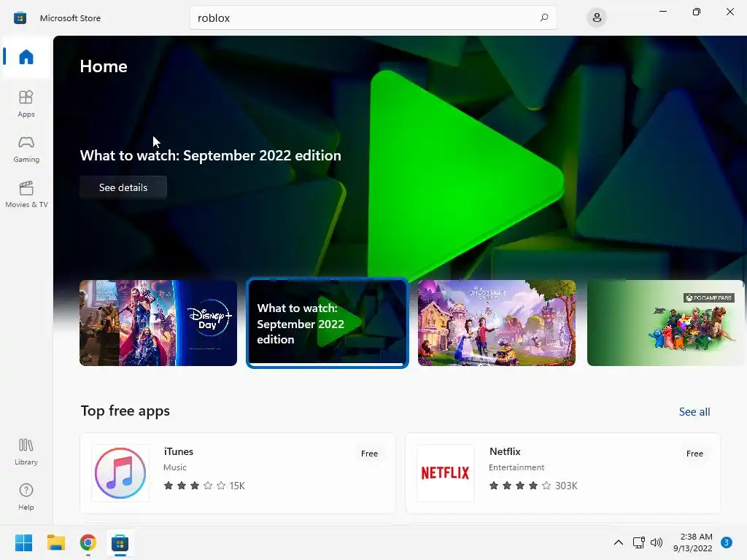The width and height of the screenshot is (747, 560).
Task: Click the Netflix 303K star rating
Action: [x=533, y=486]
